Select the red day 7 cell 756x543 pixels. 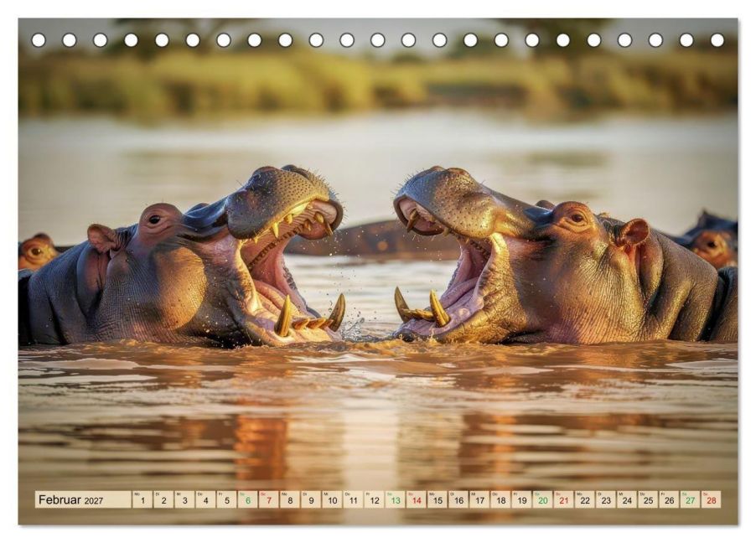click(268, 499)
